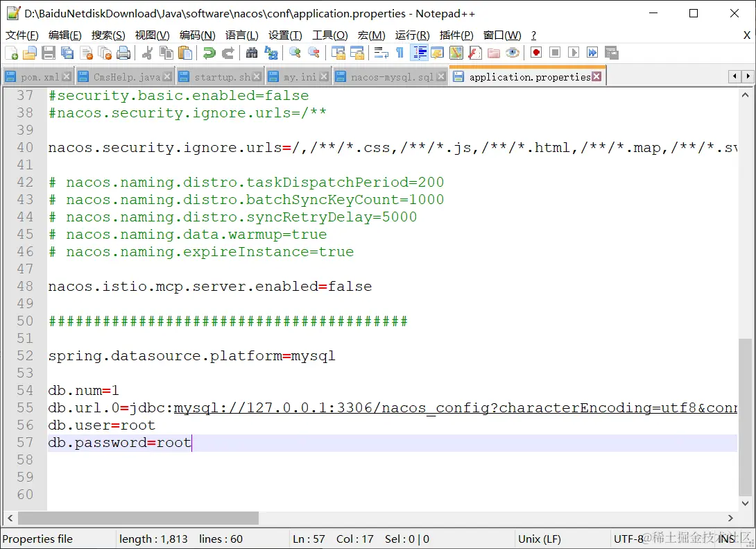Click the Redo arrow icon
Screen dimensions: 756x549
click(227, 53)
